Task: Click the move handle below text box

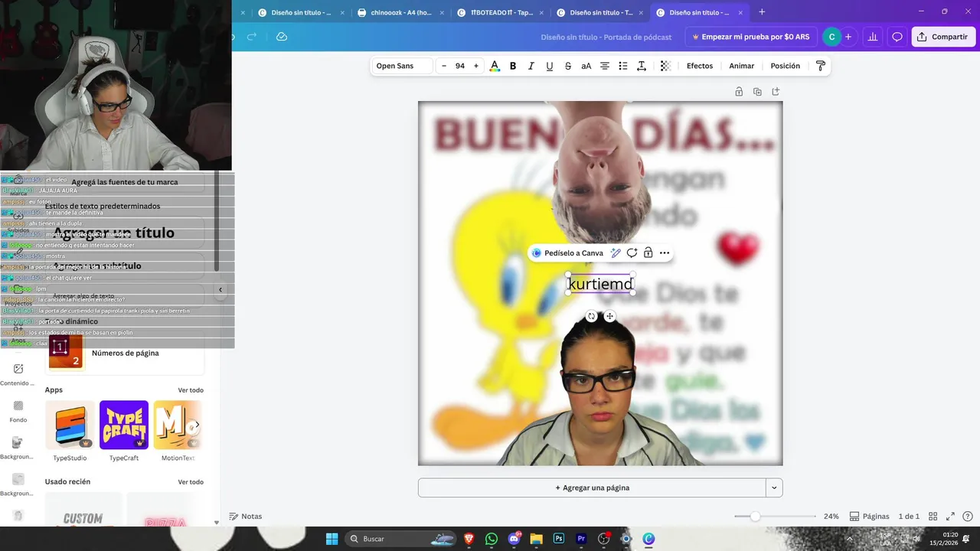Action: point(610,316)
